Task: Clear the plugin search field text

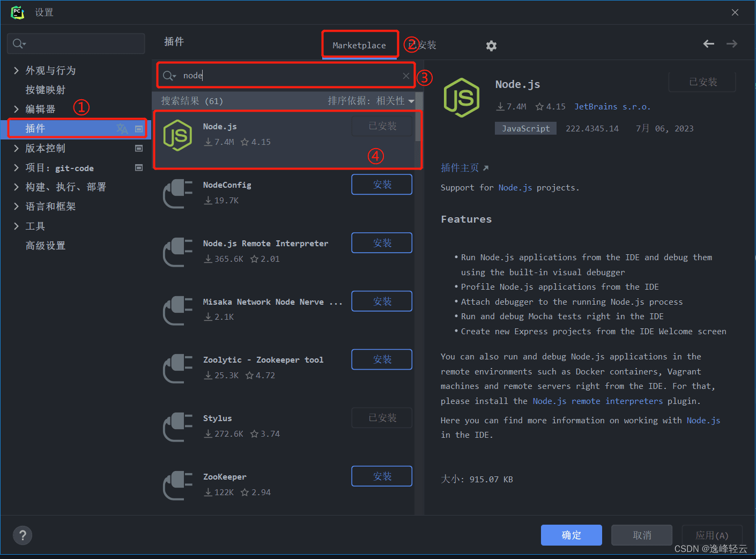Action: pyautogui.click(x=406, y=76)
